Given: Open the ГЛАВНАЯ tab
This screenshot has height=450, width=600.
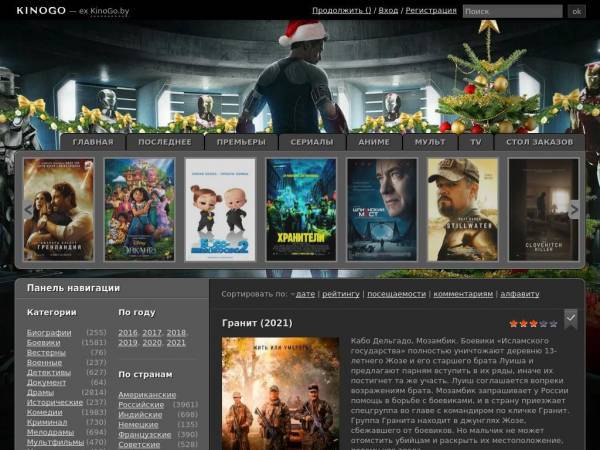Looking at the screenshot, I should [x=93, y=142].
